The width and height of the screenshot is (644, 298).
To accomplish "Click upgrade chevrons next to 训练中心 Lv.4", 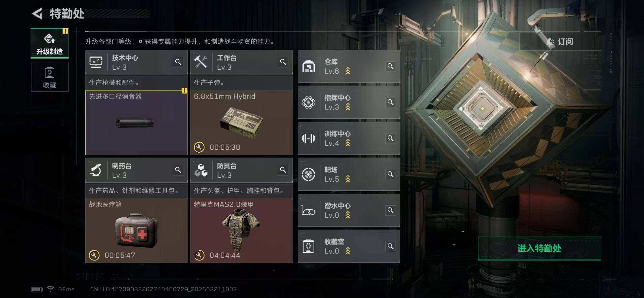I will [x=348, y=143].
